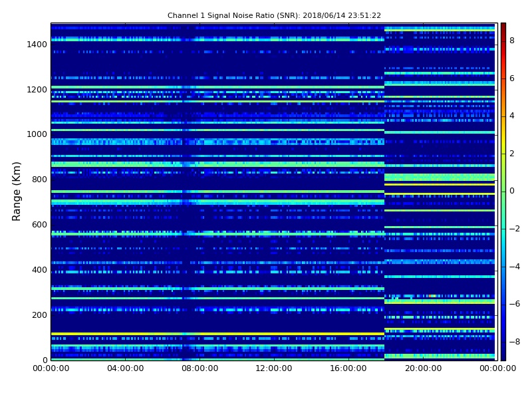Click the 12:00:00 time axis label
This screenshot has width=532, height=399.
(x=274, y=368)
